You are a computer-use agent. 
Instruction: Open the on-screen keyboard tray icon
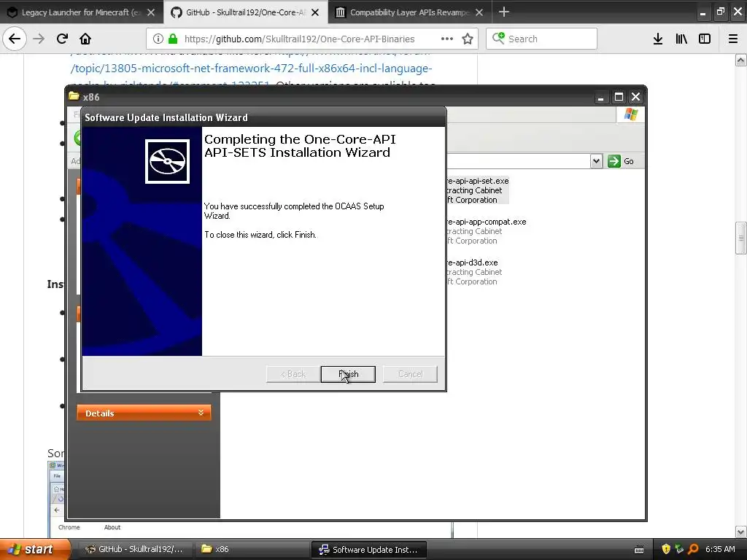tap(639, 550)
